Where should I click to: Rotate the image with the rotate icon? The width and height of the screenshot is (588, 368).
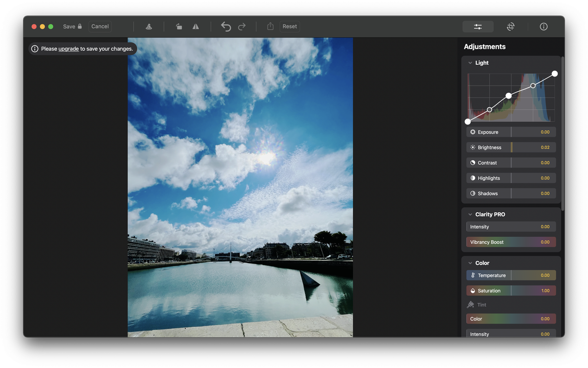point(179,26)
